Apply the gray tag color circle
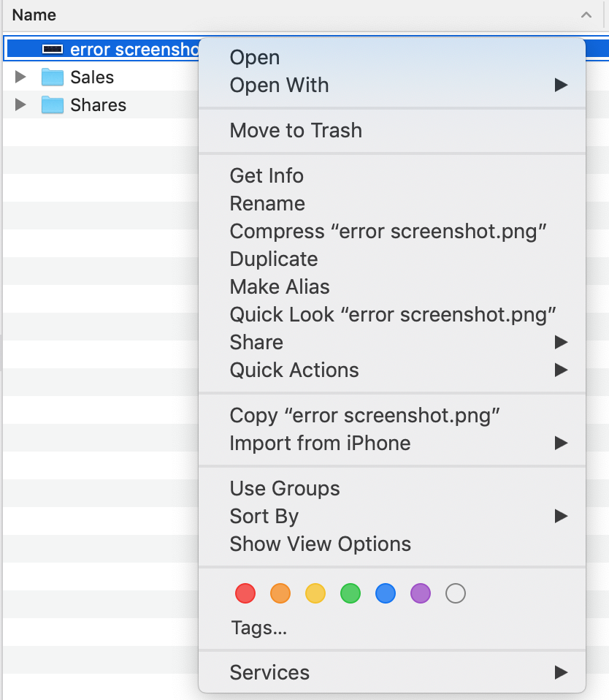 (x=456, y=593)
